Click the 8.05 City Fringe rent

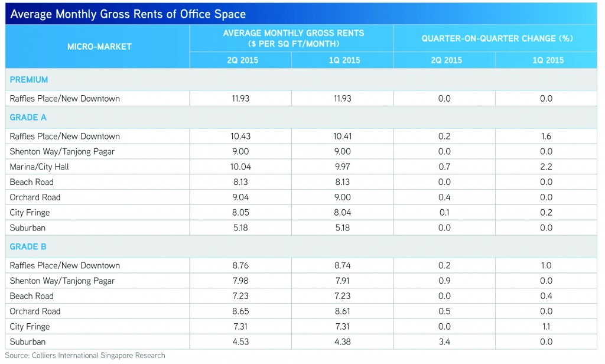click(x=241, y=213)
